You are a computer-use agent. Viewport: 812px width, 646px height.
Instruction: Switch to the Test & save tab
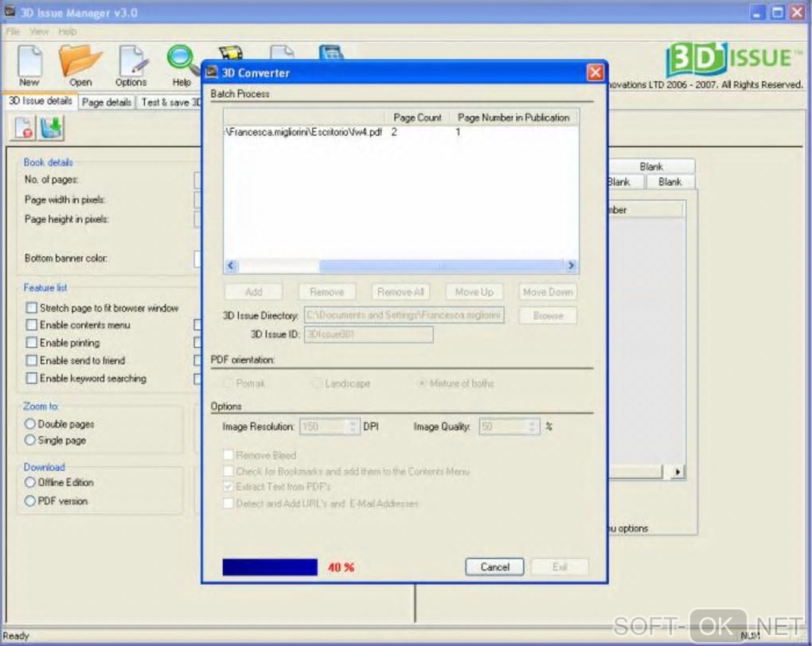click(x=170, y=103)
